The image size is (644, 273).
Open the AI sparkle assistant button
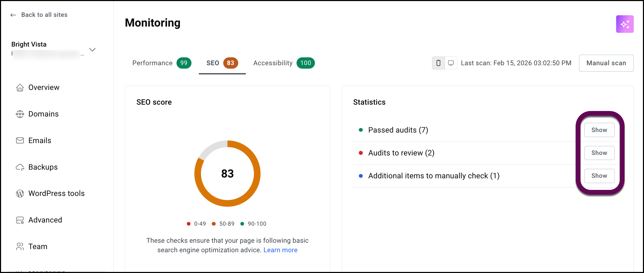[625, 24]
